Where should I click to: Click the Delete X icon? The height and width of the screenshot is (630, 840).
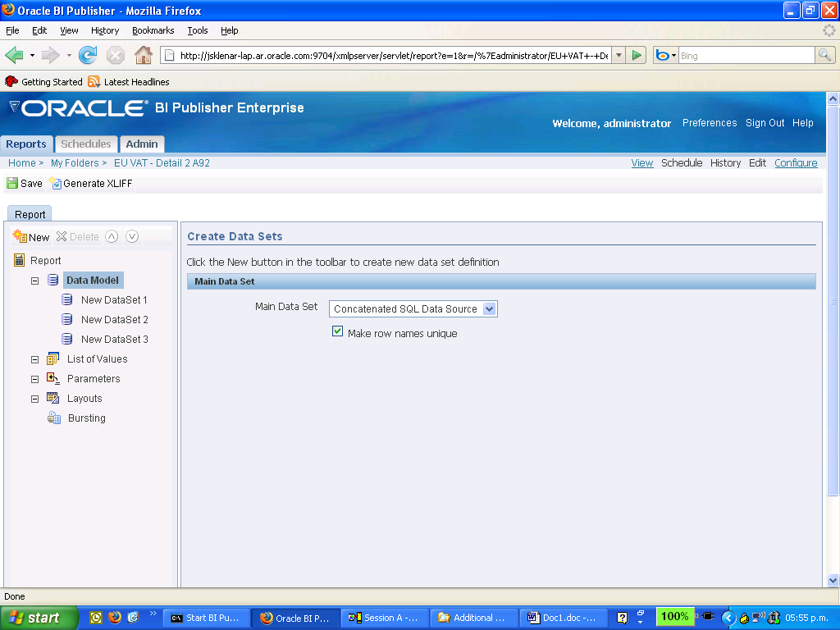tap(62, 236)
